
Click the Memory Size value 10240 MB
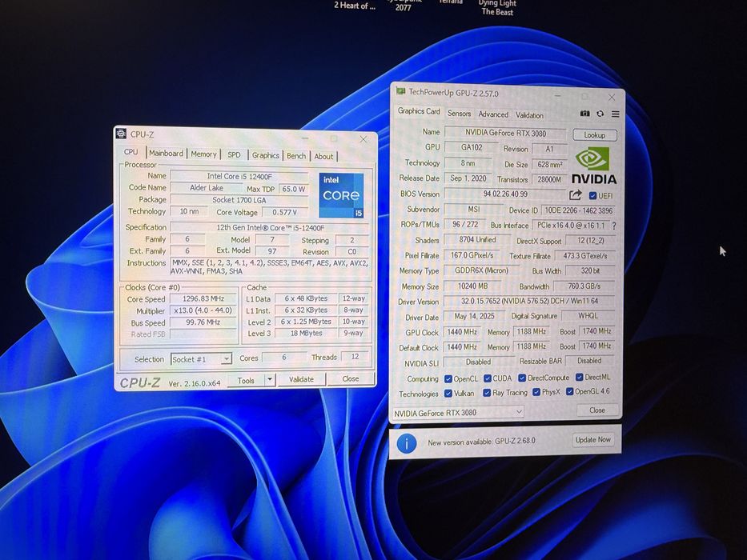pyautogui.click(x=472, y=286)
